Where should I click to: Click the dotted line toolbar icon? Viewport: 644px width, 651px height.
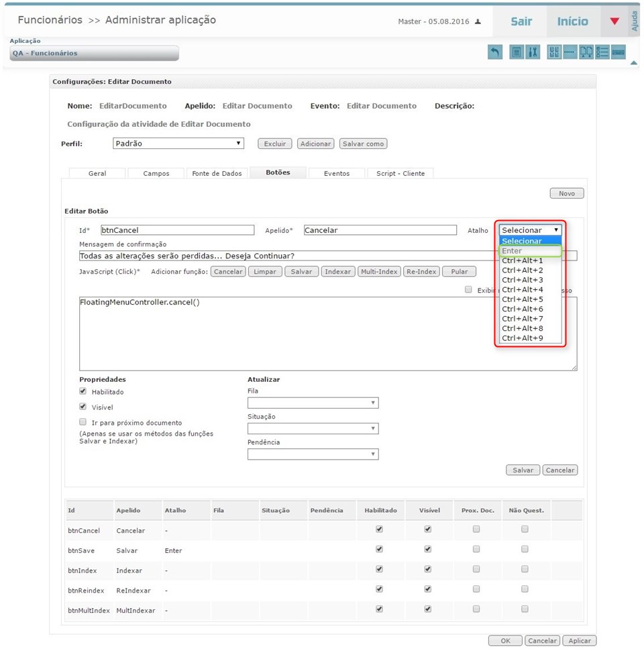pos(570,52)
